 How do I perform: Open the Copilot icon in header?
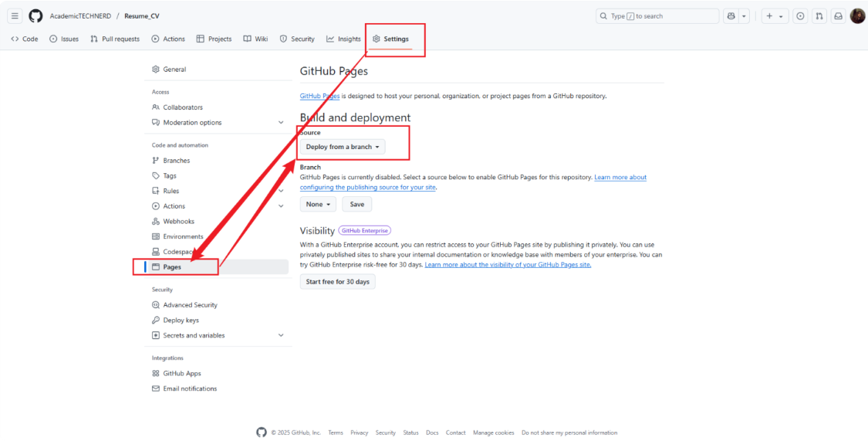[731, 16]
